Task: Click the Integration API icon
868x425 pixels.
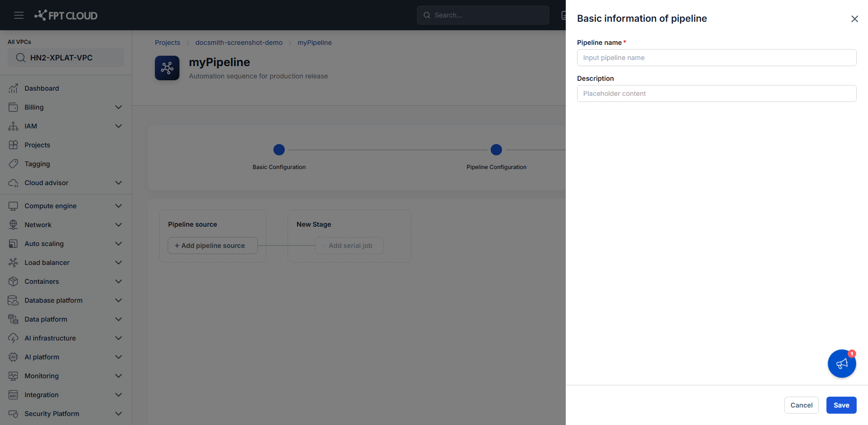Action: 13,395
